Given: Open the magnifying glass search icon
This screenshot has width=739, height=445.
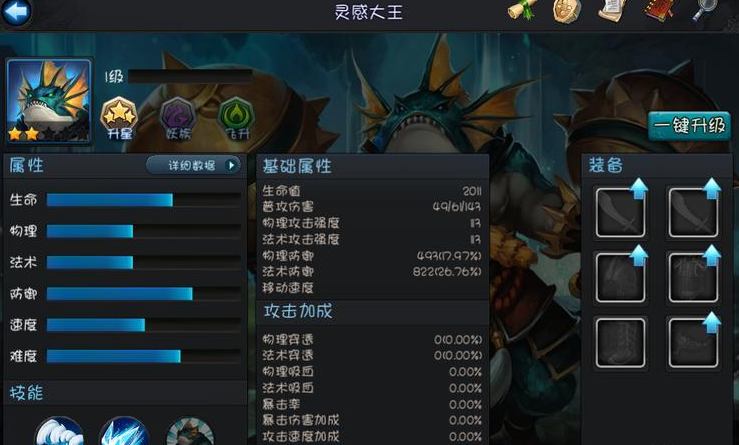Looking at the screenshot, I should coord(705,9).
